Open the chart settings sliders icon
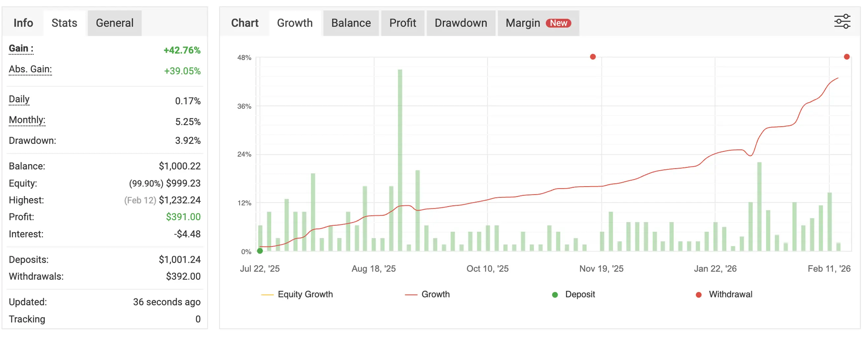The height and width of the screenshot is (338, 868). point(842,21)
